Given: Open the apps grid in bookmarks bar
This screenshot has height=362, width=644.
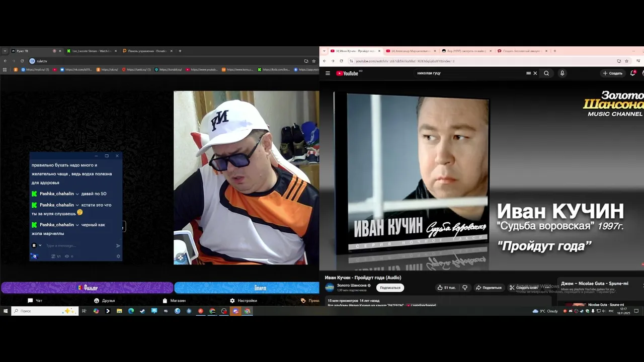Looking at the screenshot, I should tap(5, 69).
